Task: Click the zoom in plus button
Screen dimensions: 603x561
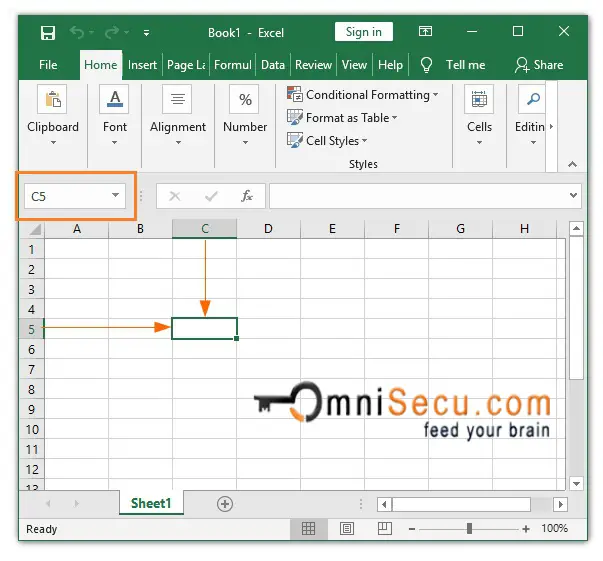Action: click(x=526, y=529)
